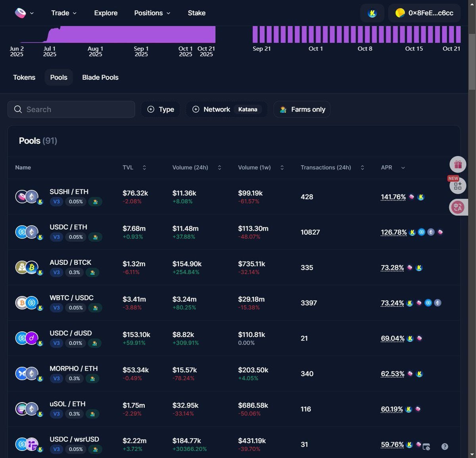476x458 pixels.
Task: Open the Positions dropdown menu
Action: (x=152, y=13)
